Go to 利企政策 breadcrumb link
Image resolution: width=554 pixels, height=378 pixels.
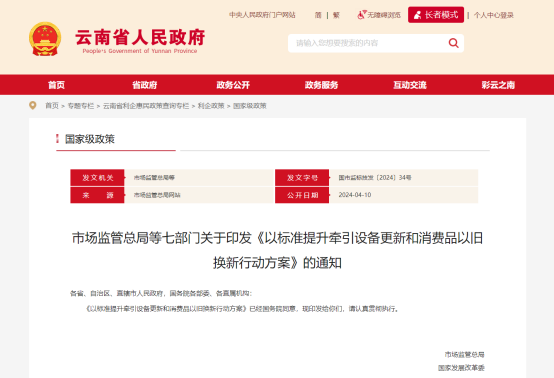[211, 106]
